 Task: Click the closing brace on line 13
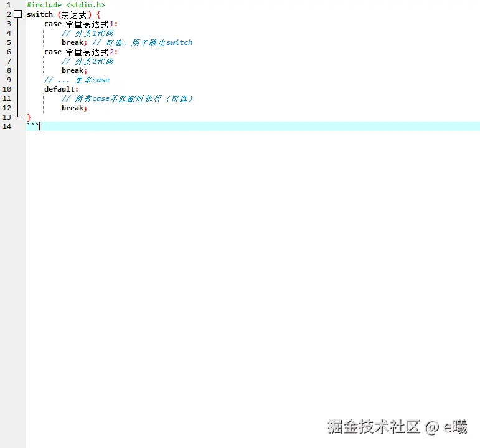[29, 117]
